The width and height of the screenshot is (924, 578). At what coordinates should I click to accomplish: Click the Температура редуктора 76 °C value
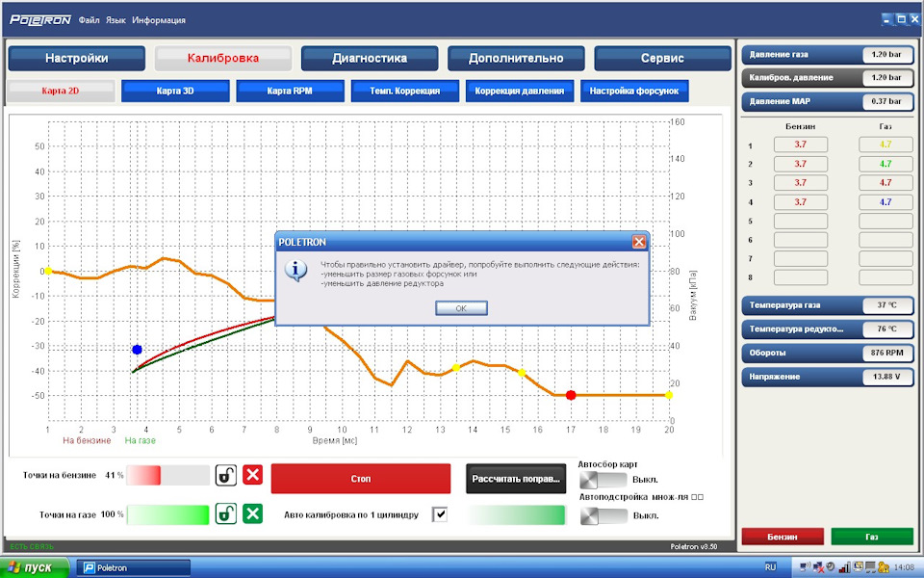point(886,329)
